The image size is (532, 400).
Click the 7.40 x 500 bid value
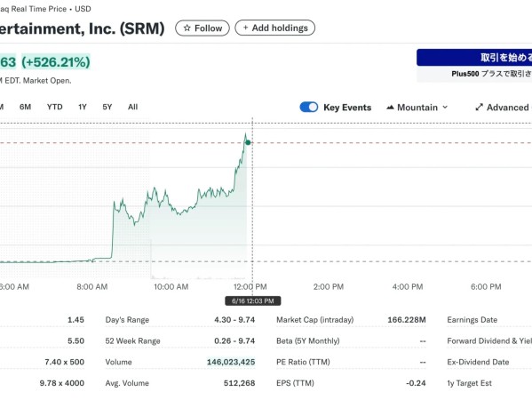tap(65, 362)
